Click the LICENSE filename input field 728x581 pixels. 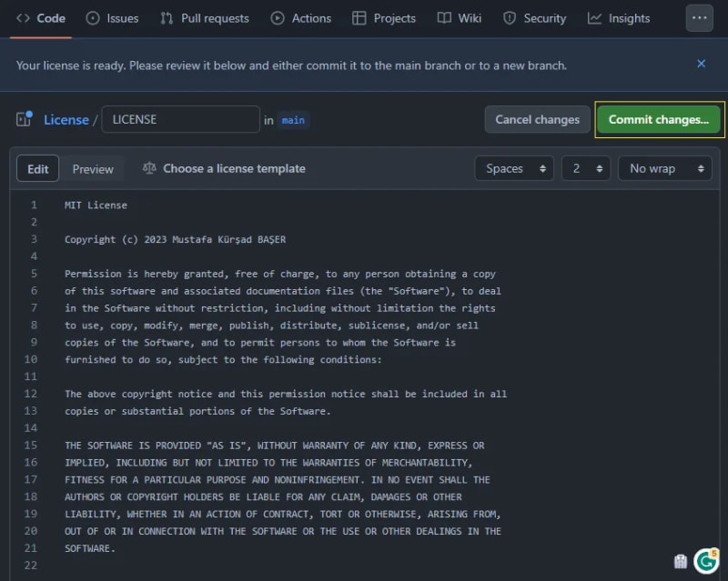(x=179, y=119)
